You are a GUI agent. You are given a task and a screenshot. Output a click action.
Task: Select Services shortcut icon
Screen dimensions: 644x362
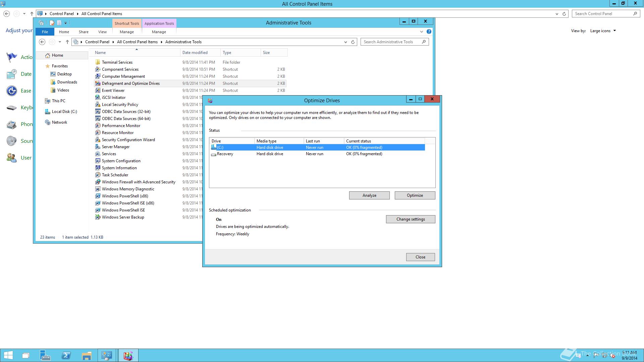tap(98, 154)
